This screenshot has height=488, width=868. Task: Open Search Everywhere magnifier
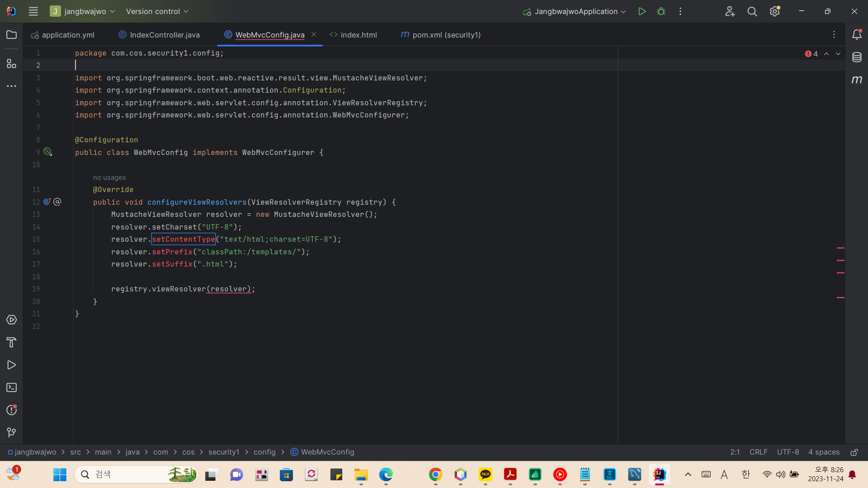click(752, 11)
